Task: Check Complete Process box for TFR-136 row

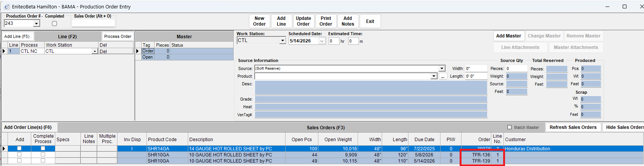Action: [x=43, y=155]
